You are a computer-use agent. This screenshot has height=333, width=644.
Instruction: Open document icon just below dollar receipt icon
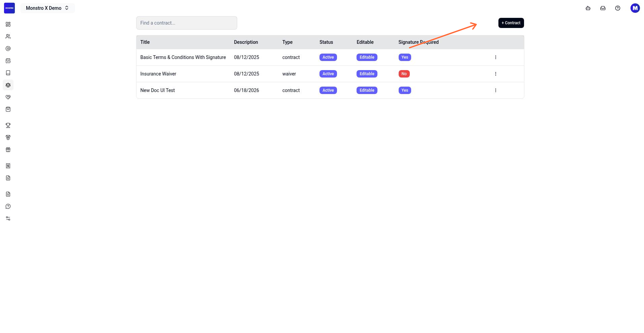pyautogui.click(x=8, y=178)
